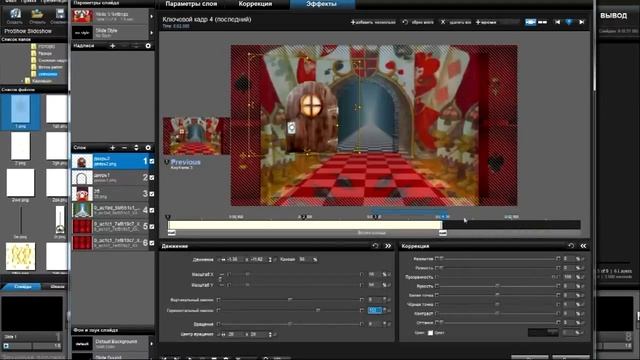640x360 pixels.
Task: Click the white Цвет color swatch
Action: (430, 333)
